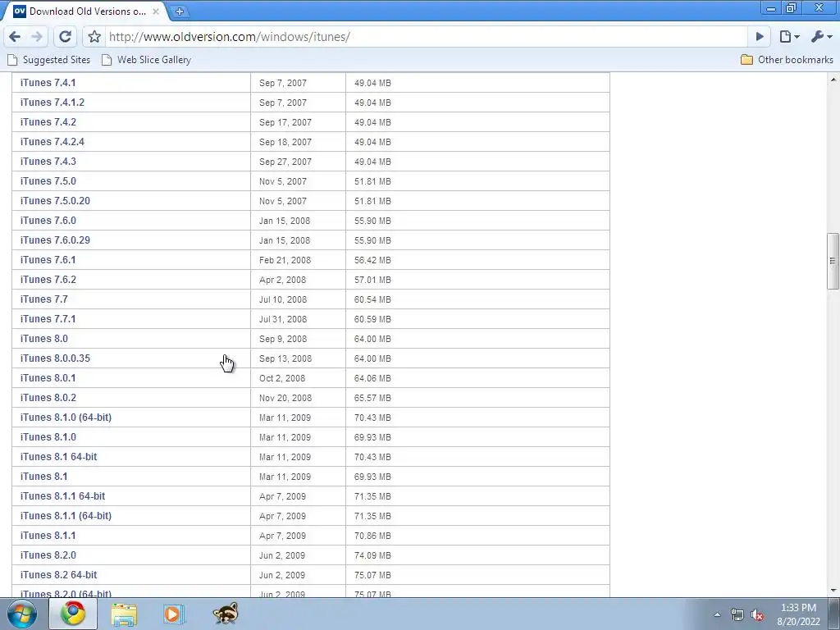The image size is (840, 630).
Task: Go back using the browser back arrow
Action: pyautogui.click(x=15, y=36)
